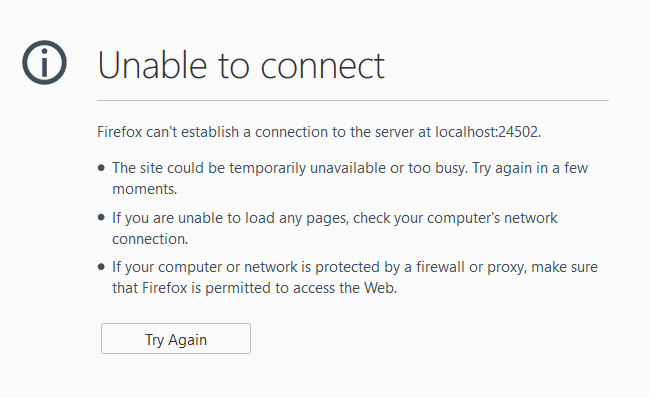The image size is (649, 398).
Task: Click the circled info icon beside the heading
Action: (x=44, y=62)
